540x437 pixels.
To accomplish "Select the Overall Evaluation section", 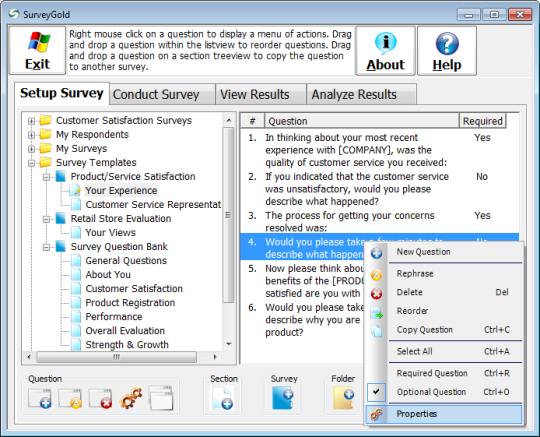I will 125,331.
